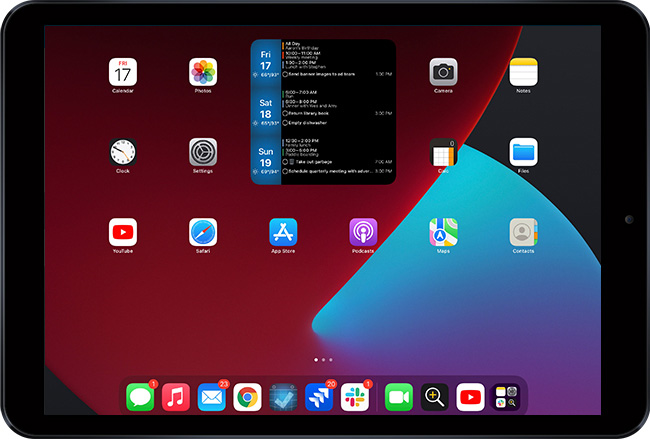Open the 10:00–11:00 AM weekly meeting event
This screenshot has width=650, height=439.
(x=302, y=55)
